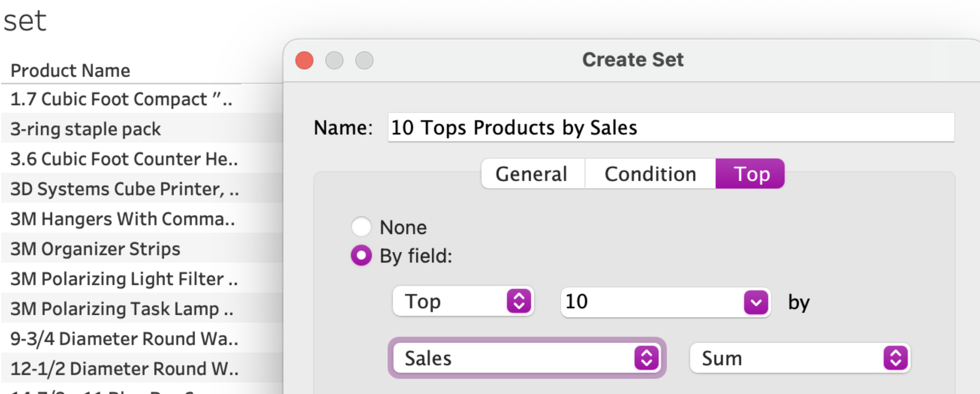Select 3M Polarizing Task Lamp row
The height and width of the screenshot is (394, 980).
[122, 309]
